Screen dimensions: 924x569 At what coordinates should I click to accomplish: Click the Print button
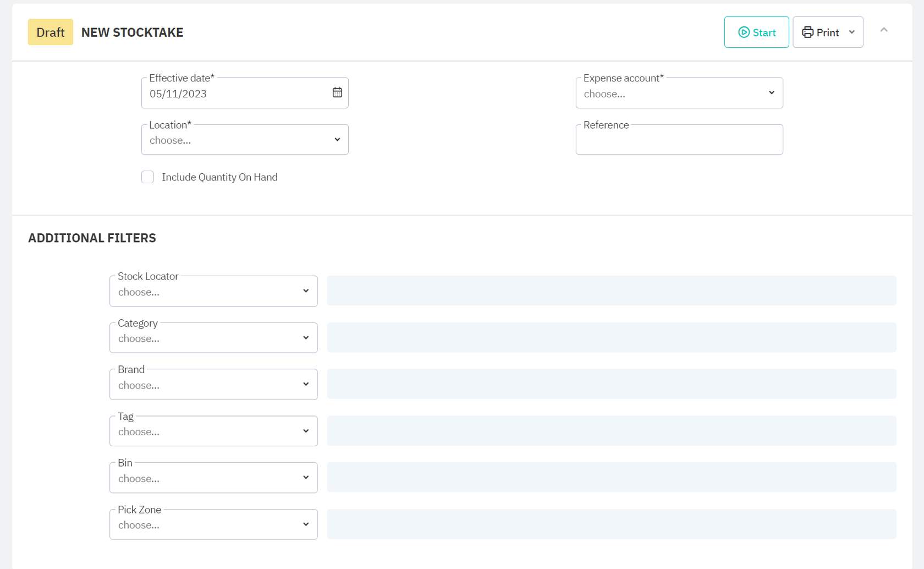(821, 32)
